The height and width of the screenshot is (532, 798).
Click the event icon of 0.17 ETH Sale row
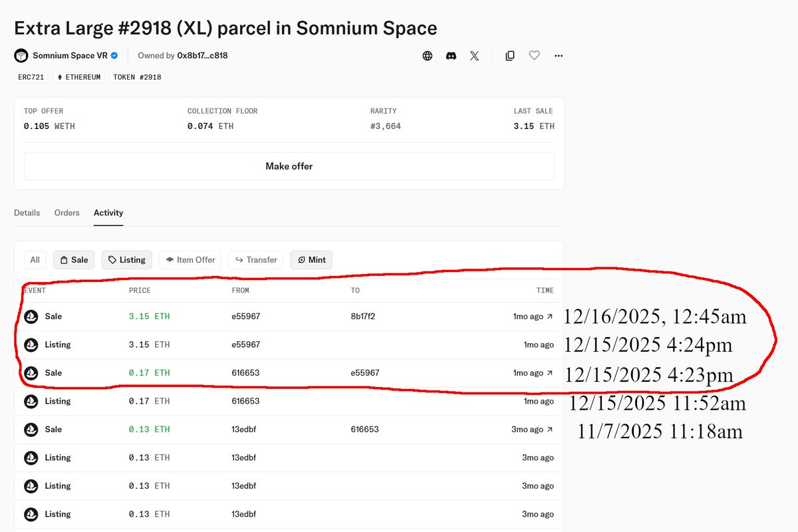tap(31, 373)
